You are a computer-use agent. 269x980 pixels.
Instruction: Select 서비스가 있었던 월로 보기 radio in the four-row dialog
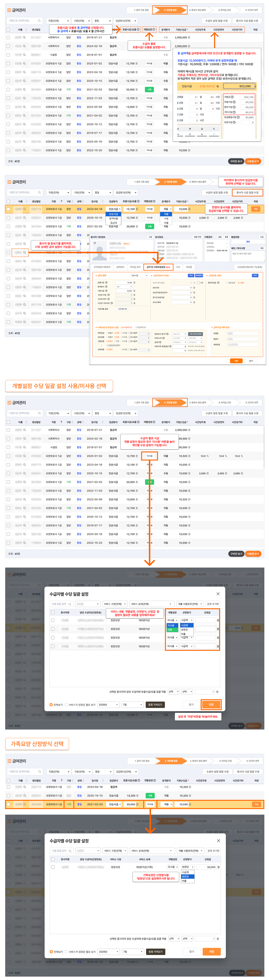coord(66,705)
